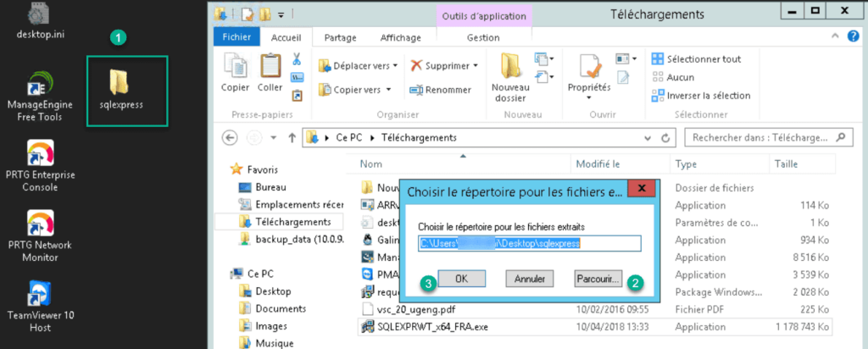Click the Propriétés checkmark icon
868x349 pixels.
click(x=590, y=67)
